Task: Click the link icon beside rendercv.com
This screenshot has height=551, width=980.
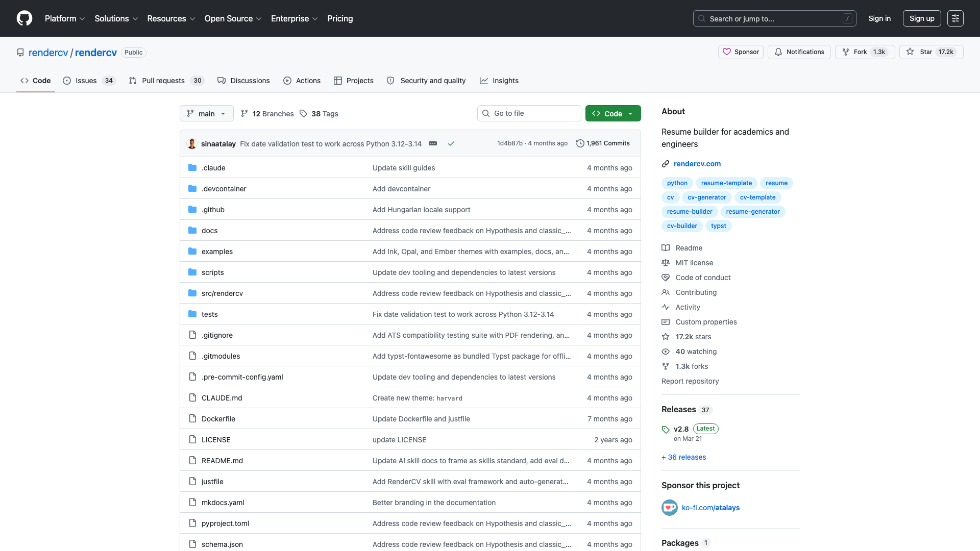Action: [666, 164]
